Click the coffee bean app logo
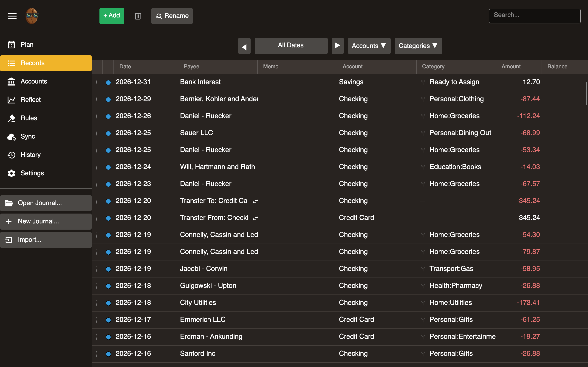The width and height of the screenshot is (588, 367). pyautogui.click(x=32, y=16)
